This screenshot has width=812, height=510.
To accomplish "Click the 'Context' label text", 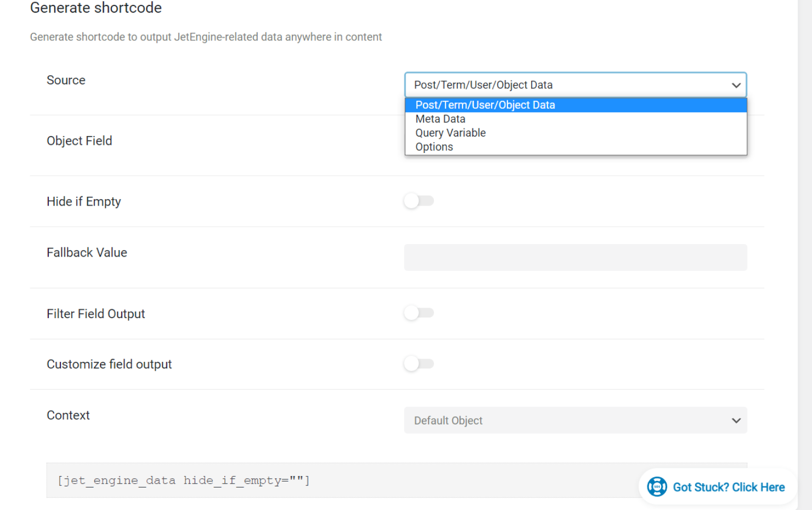I will tap(68, 415).
